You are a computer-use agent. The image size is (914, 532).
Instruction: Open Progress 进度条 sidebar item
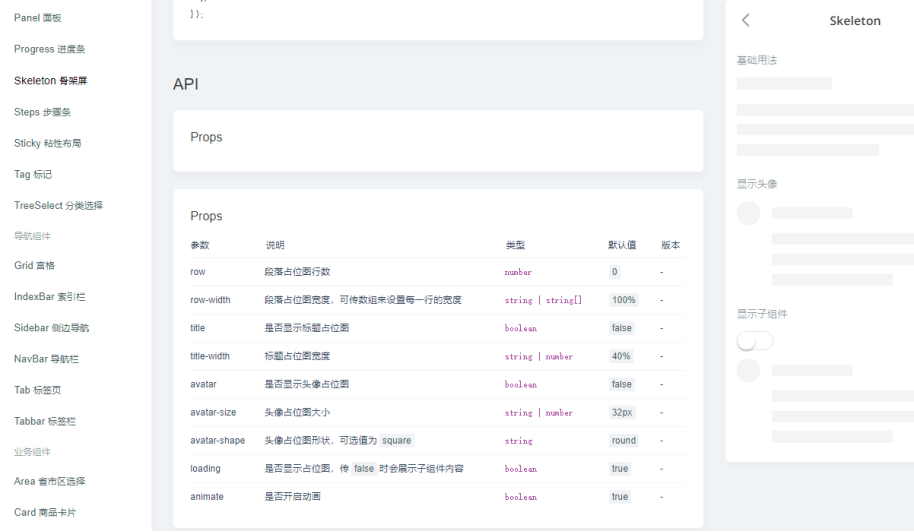(50, 49)
